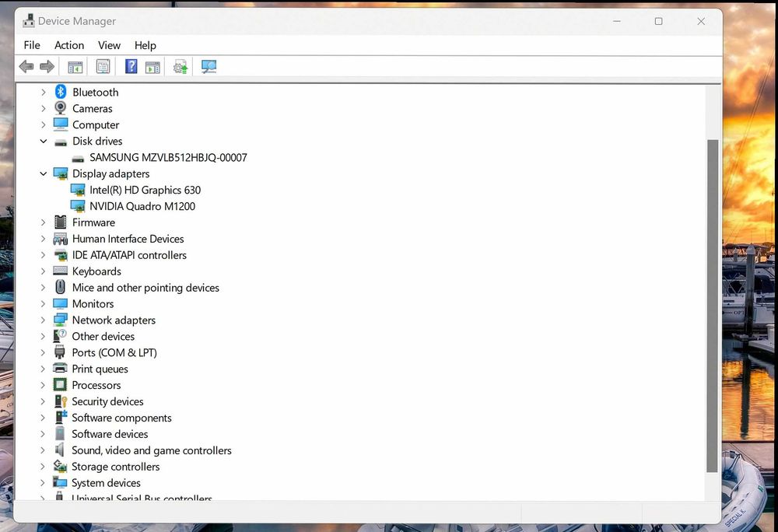Screen dimensions: 778x532
Task: Click the Firmware chip icon
Action: pos(61,222)
